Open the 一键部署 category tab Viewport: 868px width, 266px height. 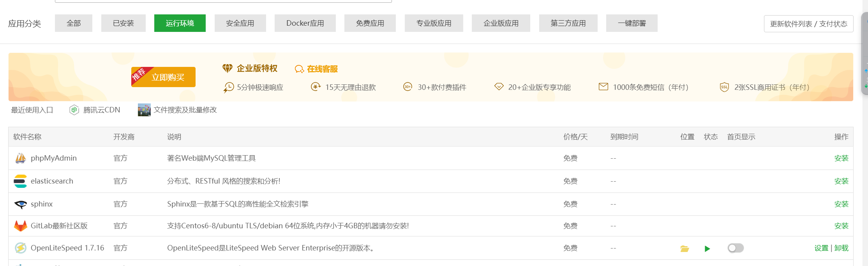[632, 23]
